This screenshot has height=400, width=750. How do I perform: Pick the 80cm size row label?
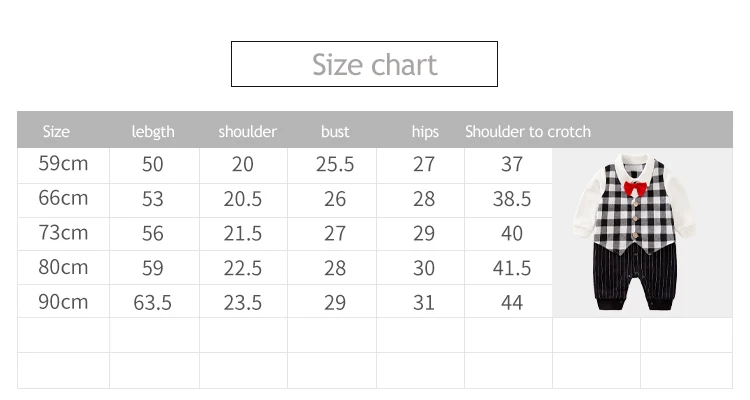pyautogui.click(x=63, y=267)
